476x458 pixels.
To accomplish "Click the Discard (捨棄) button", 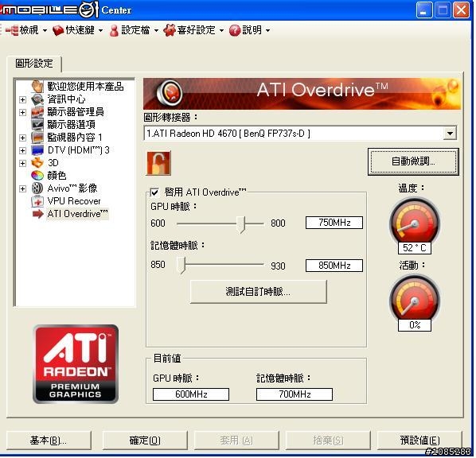I will pos(328,441).
